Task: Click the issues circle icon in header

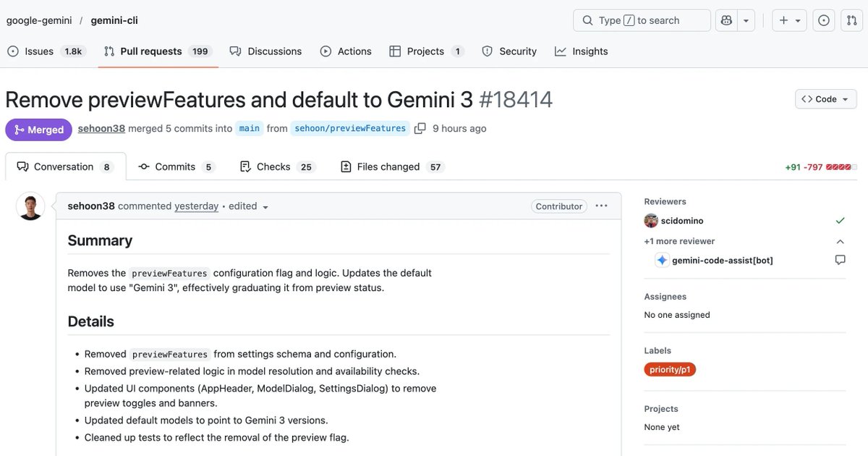Action: [x=824, y=20]
